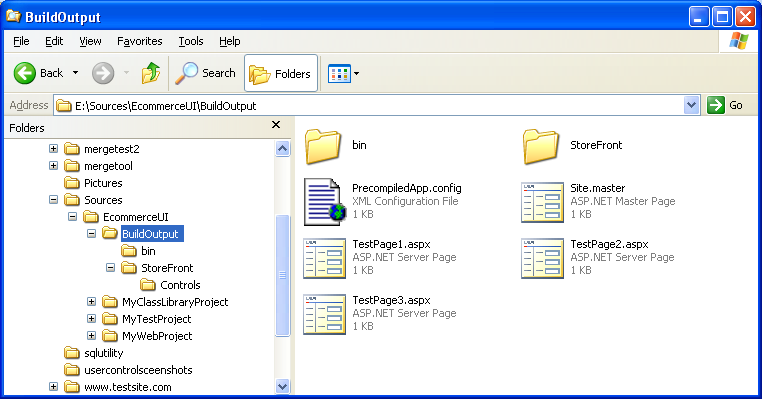Select Site.master file icon
The image size is (762, 399).
click(542, 203)
